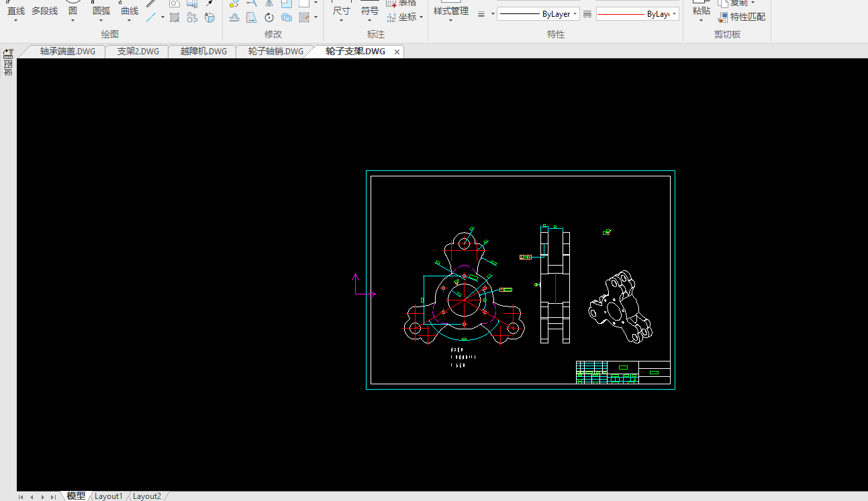Image resolution: width=868 pixels, height=501 pixels.
Task: Click the pin icon above 图册 panel
Action: coord(8,53)
